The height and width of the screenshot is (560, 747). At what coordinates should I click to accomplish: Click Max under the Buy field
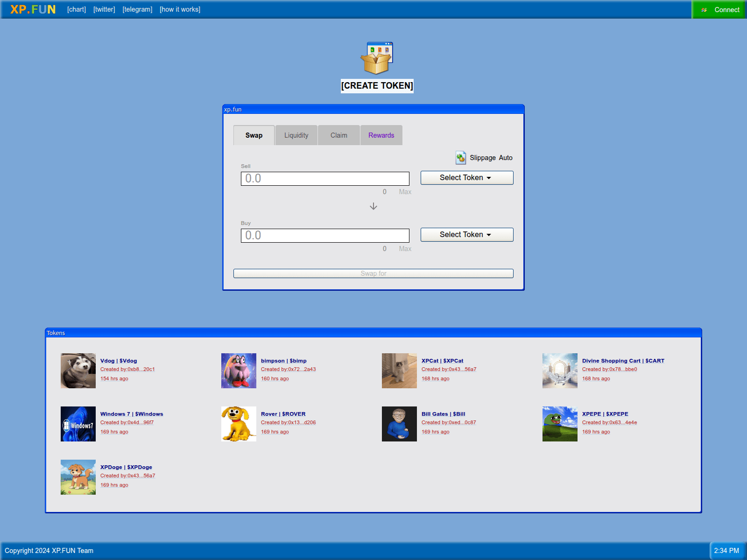pyautogui.click(x=405, y=249)
